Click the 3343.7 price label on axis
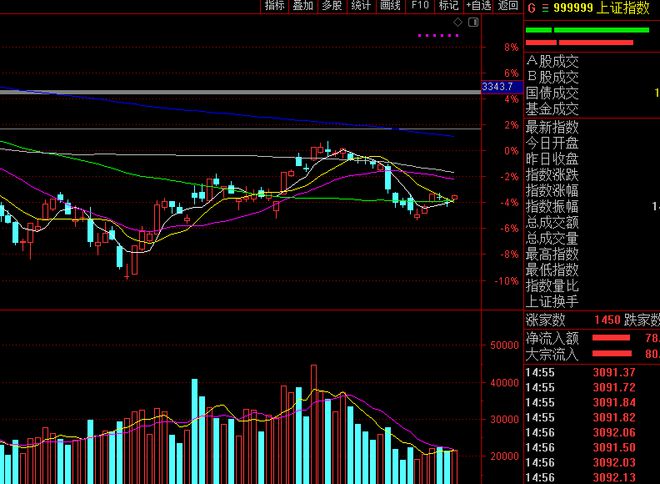Screen dimensions: 660x484 click(x=497, y=88)
